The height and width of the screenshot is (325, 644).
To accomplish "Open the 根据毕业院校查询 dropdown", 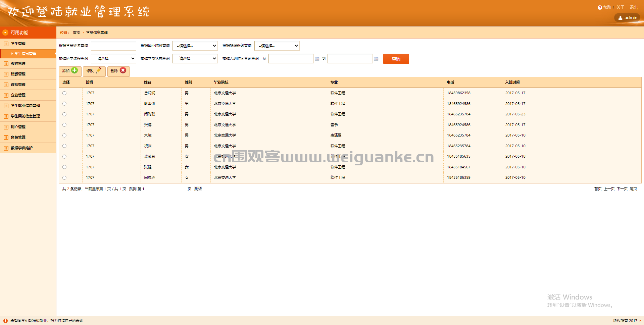I will point(195,46).
